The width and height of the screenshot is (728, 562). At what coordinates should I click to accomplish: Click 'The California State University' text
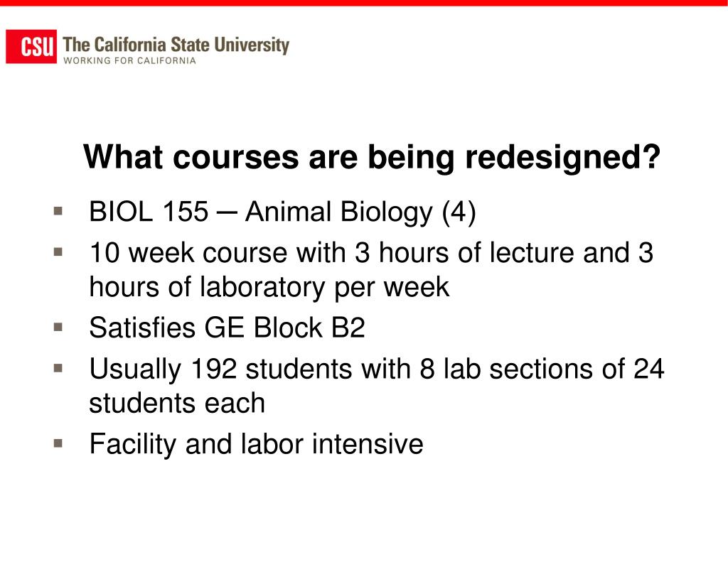[176, 45]
